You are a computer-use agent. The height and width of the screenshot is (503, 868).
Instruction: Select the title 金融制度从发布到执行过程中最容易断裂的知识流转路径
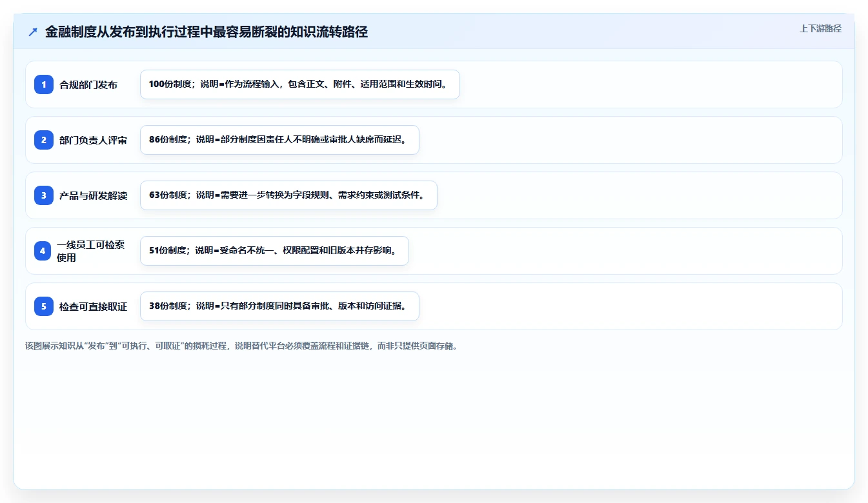pos(207,32)
